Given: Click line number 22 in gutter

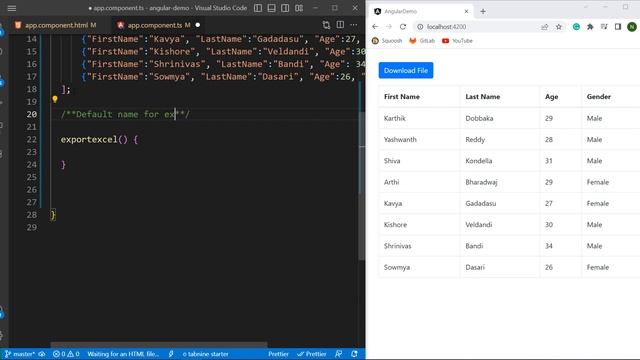Looking at the screenshot, I should pos(31,139).
